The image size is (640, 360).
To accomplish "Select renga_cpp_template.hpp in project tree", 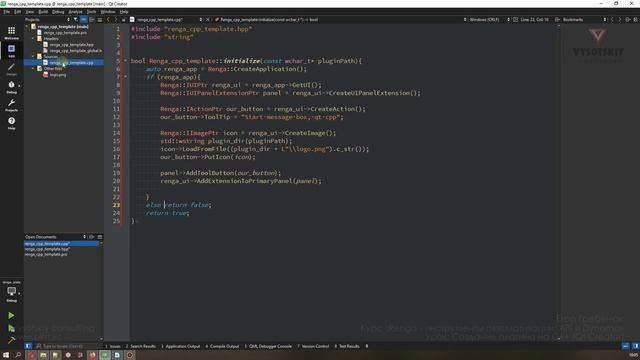I will [x=71, y=44].
